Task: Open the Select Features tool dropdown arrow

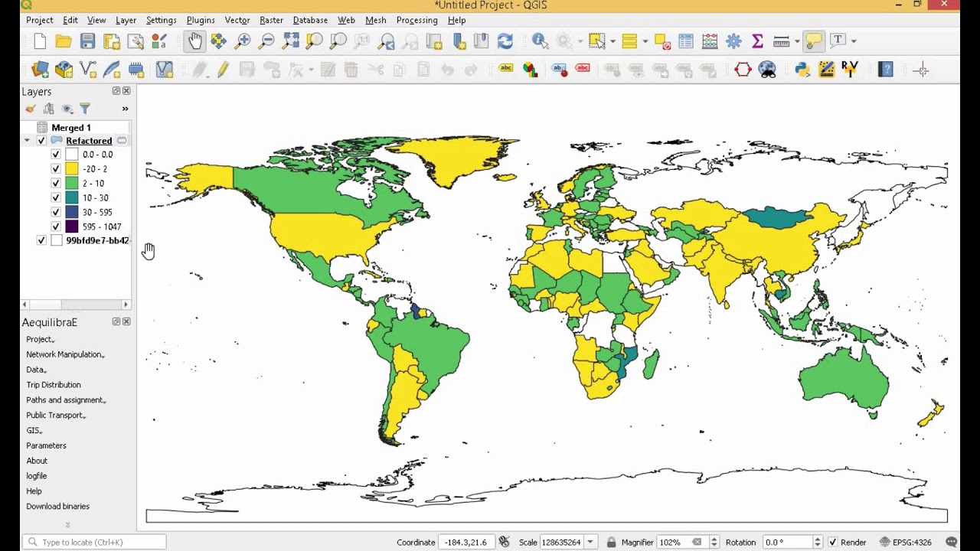Action: pyautogui.click(x=612, y=41)
